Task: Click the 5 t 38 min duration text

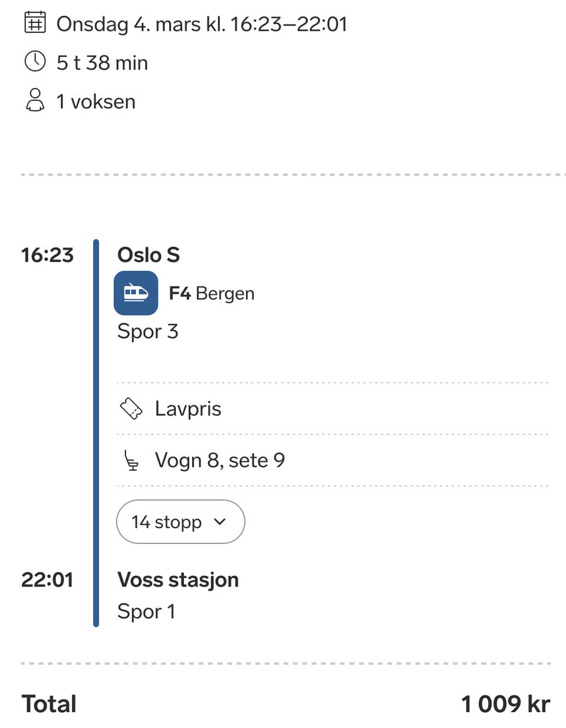Action: [x=102, y=63]
